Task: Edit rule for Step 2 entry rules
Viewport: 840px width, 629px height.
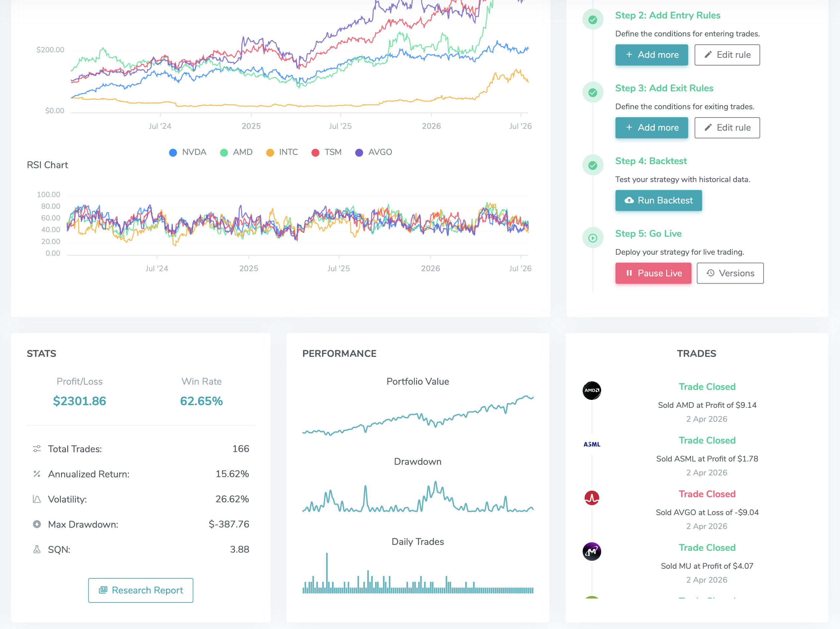Action: [727, 55]
